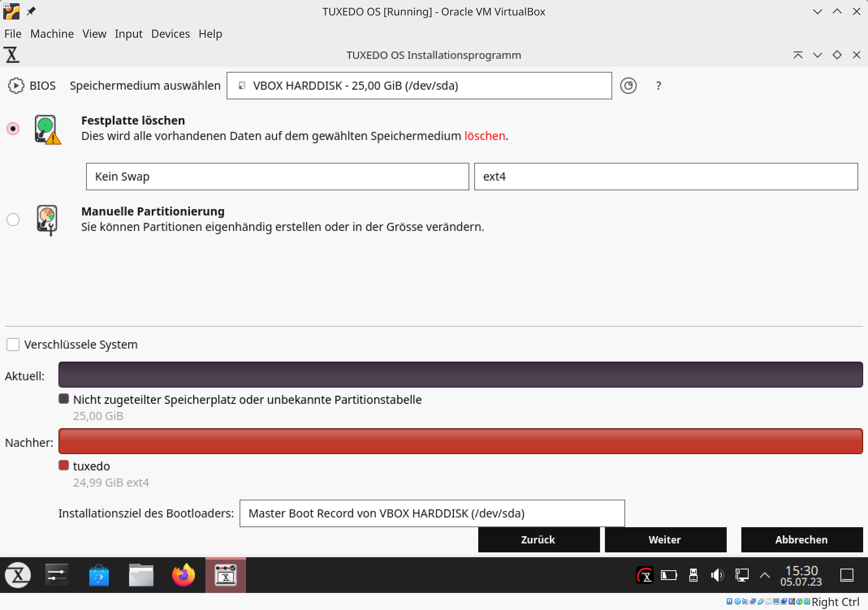
Task: Select the Manuelle Partitionierung radio button
Action: point(13,219)
